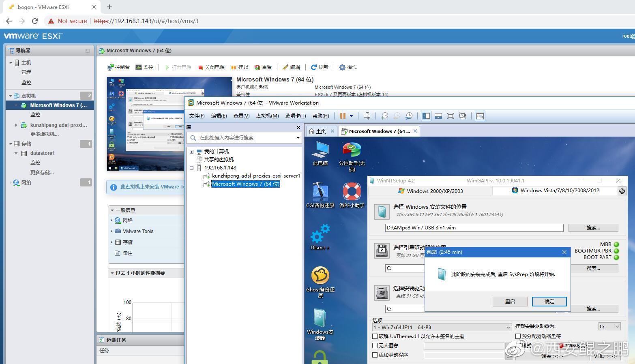Switch to Windows Vista/7/8/10/2008/2012 tab
The width and height of the screenshot is (635, 364).
(555, 191)
